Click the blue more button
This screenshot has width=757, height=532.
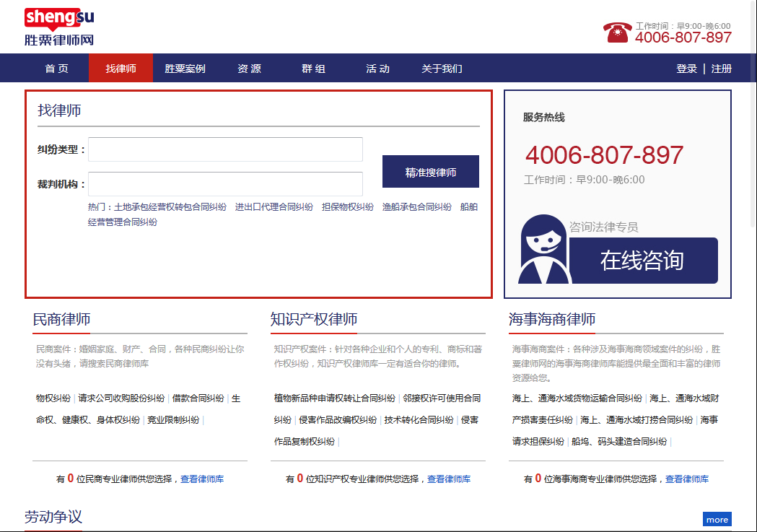[717, 520]
